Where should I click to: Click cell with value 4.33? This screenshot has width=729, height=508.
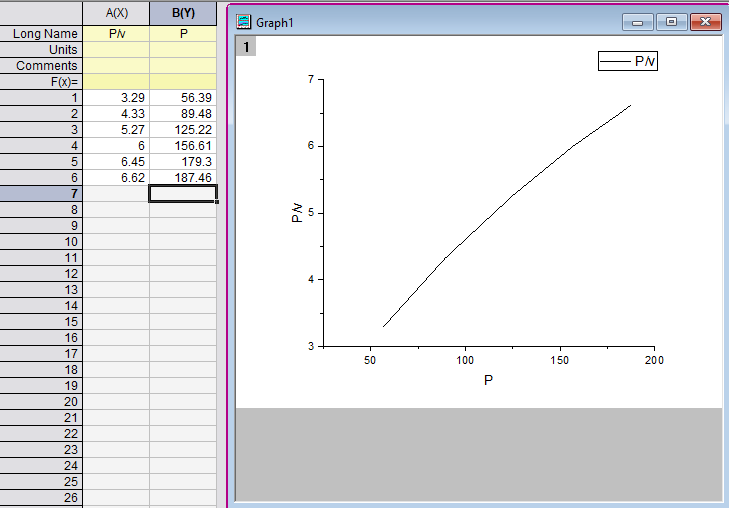[116, 114]
